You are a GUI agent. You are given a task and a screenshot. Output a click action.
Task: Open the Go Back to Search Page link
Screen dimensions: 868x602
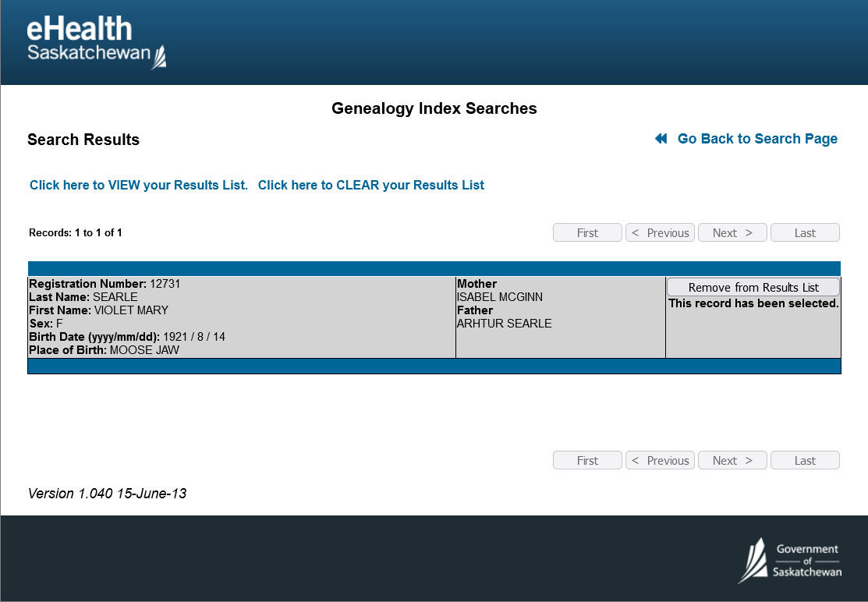(756, 139)
